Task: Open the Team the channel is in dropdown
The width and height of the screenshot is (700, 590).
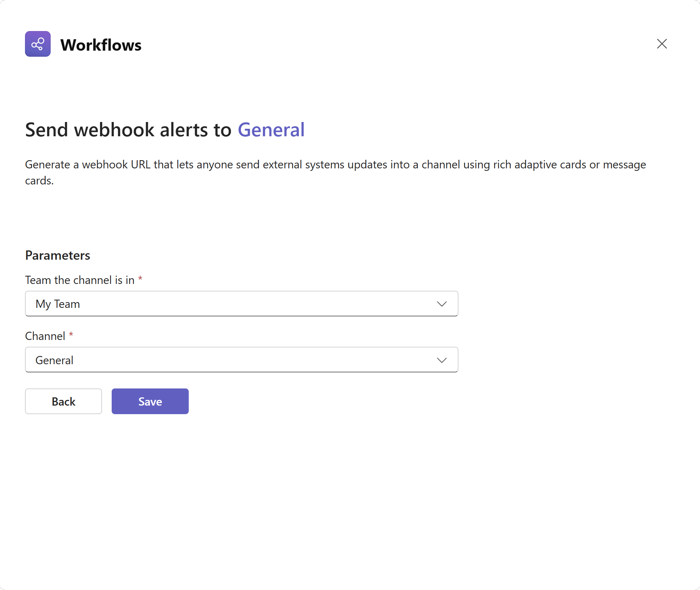Action: pos(241,304)
